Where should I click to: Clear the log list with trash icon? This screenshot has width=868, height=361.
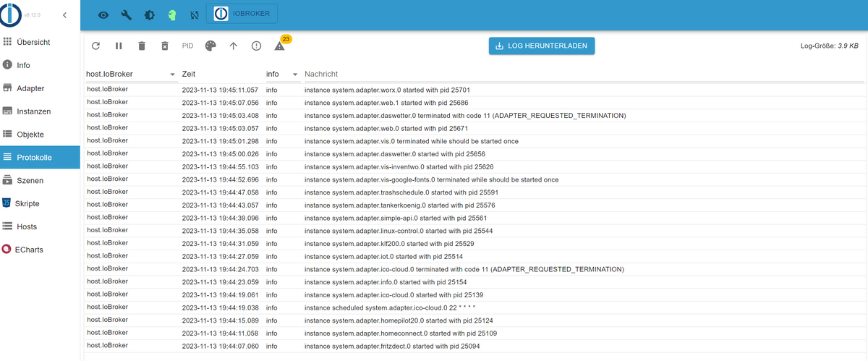[x=142, y=46]
